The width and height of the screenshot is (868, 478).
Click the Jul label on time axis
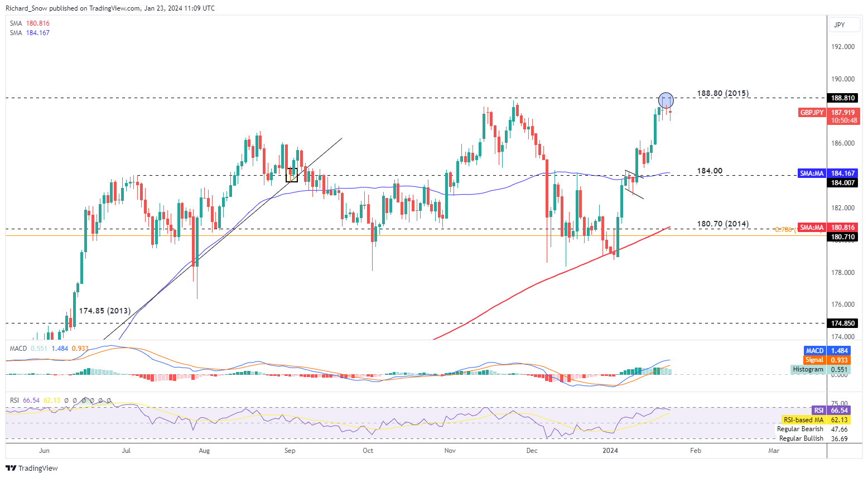(x=126, y=451)
